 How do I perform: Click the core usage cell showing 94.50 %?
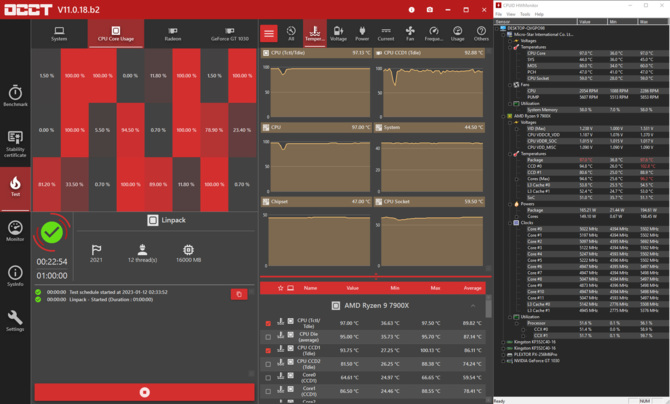click(x=130, y=130)
